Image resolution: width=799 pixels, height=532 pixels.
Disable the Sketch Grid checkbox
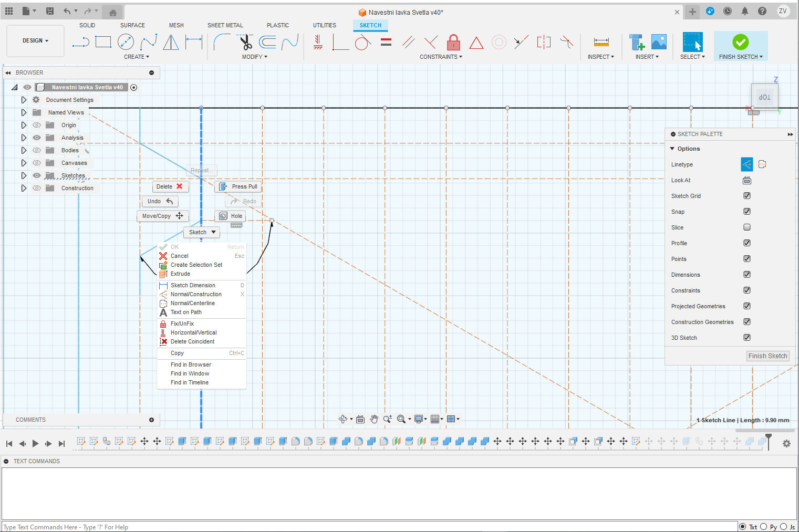point(746,196)
